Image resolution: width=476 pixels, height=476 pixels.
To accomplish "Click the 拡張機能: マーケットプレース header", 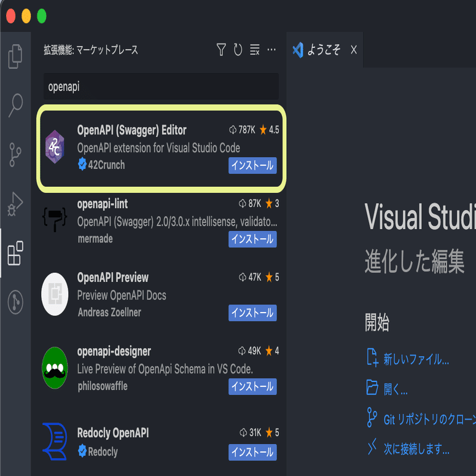I will [x=91, y=50].
